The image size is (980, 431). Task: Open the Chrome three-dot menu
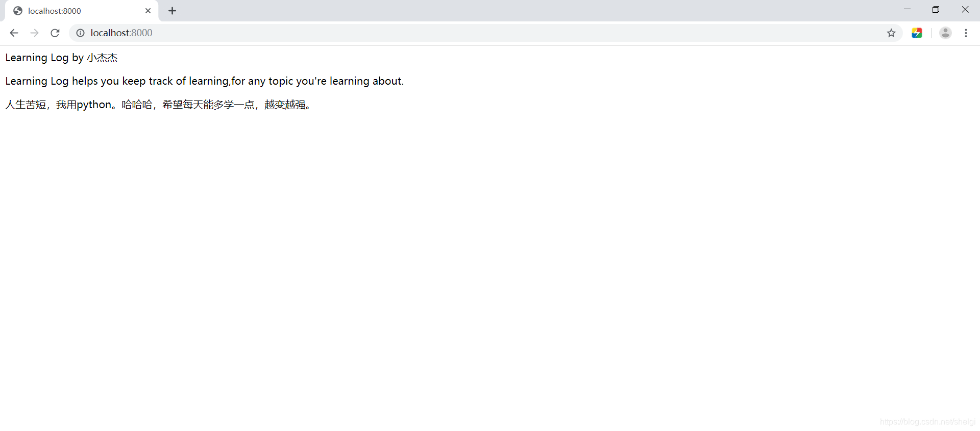(966, 33)
